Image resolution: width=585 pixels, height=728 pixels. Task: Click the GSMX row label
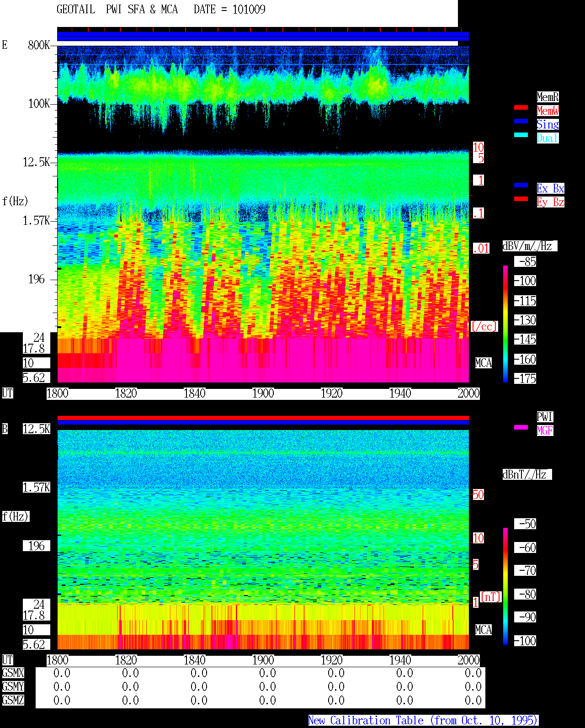[x=13, y=673]
